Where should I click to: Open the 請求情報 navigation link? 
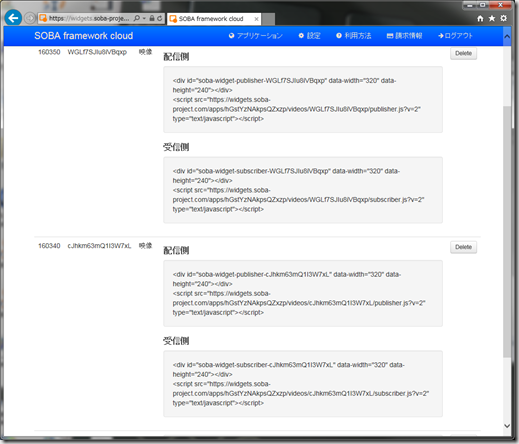click(404, 36)
